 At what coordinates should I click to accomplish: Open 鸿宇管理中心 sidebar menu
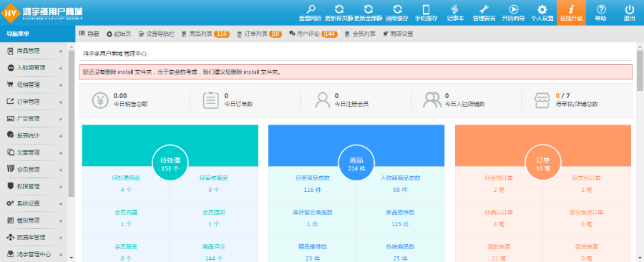pyautogui.click(x=33, y=254)
